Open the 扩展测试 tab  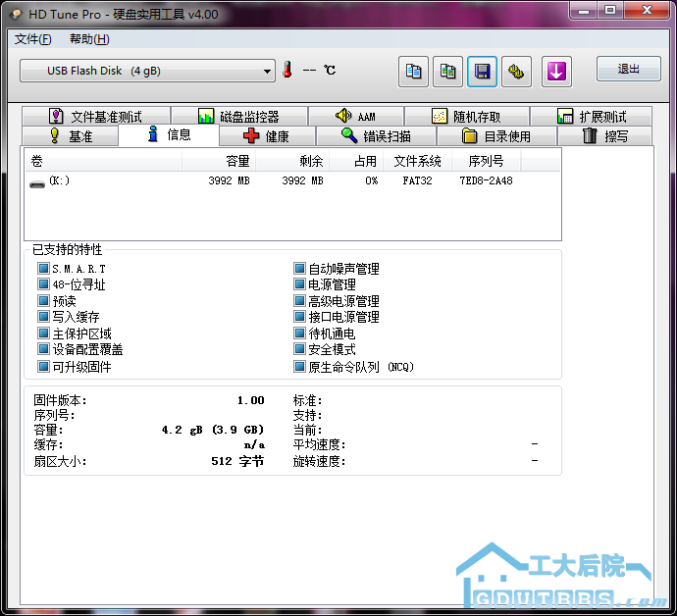(x=591, y=116)
